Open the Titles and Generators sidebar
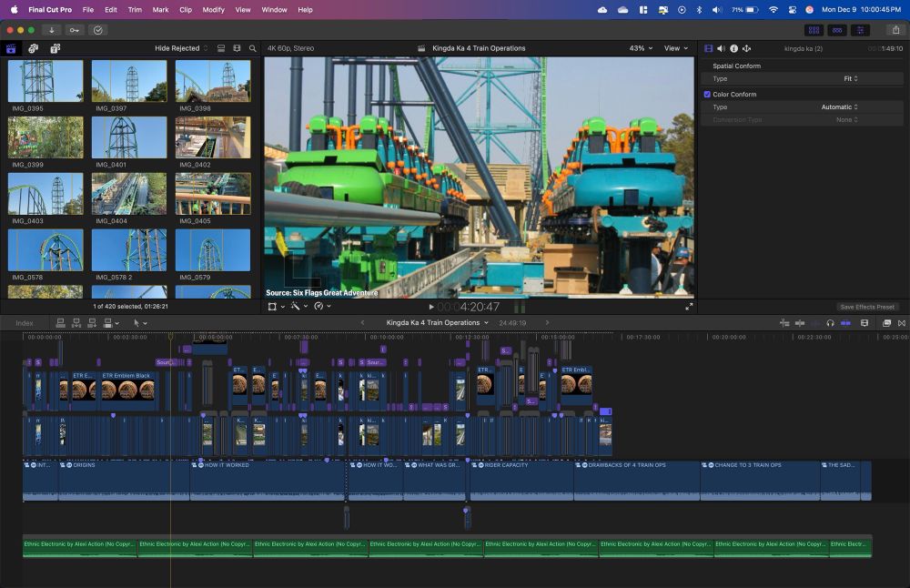This screenshot has height=588, width=910. coord(56,49)
